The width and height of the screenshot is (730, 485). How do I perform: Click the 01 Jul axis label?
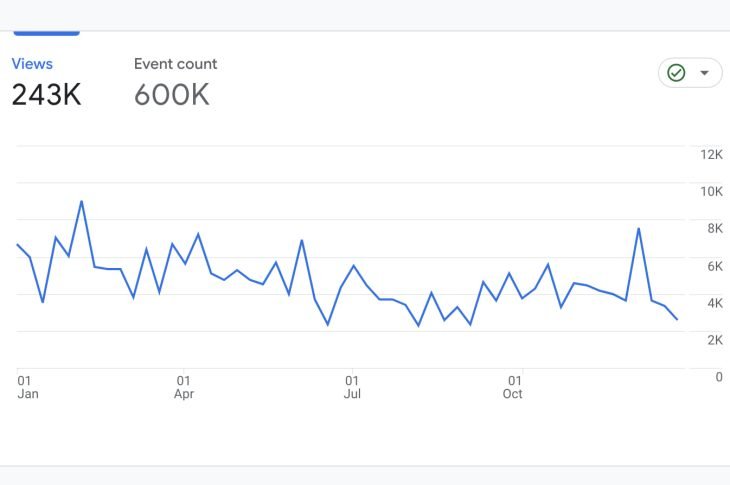point(352,387)
